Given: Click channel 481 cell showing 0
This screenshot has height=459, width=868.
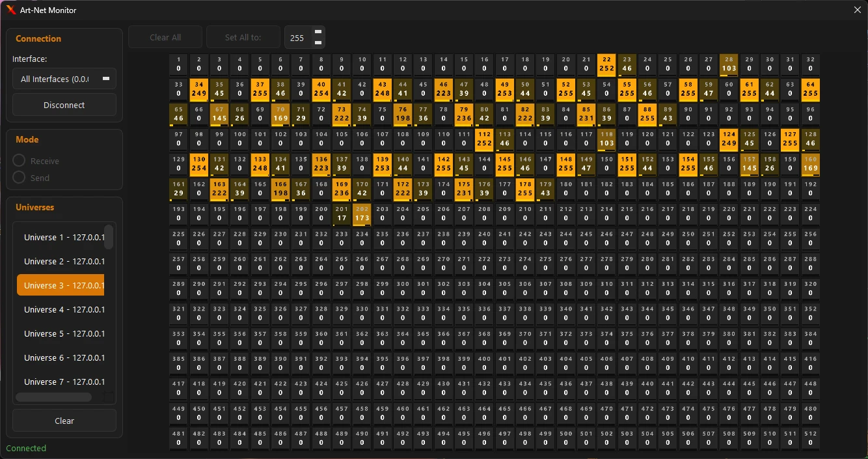Looking at the screenshot, I should click(179, 439).
